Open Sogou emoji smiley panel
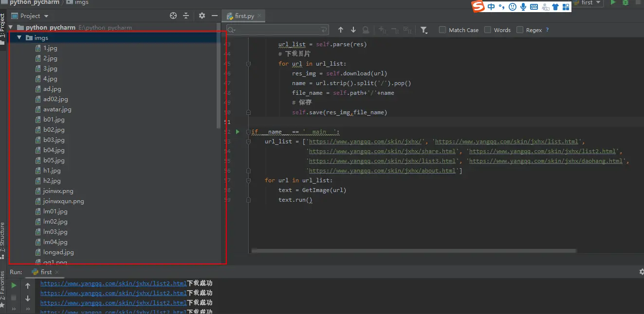The height and width of the screenshot is (314, 644). coord(512,7)
